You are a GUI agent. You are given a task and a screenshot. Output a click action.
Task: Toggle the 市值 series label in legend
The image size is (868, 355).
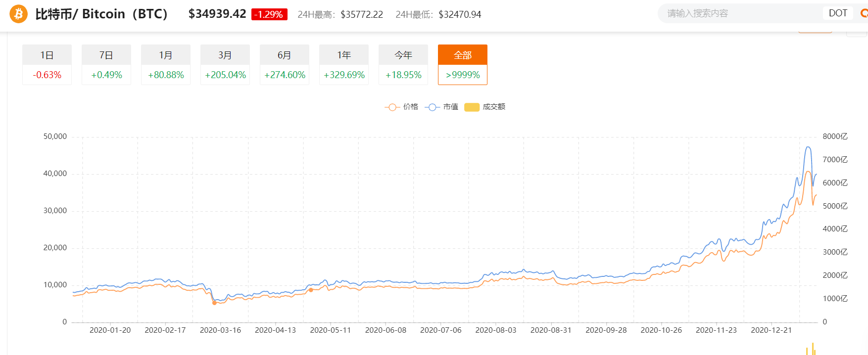[450, 107]
